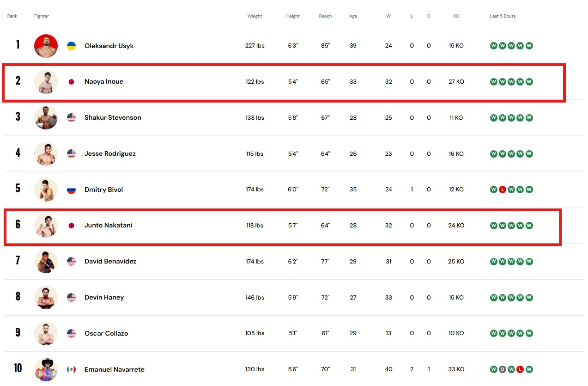Click the gray D badge in Navarrete's bouts
This screenshot has height=386, width=588.
click(502, 369)
